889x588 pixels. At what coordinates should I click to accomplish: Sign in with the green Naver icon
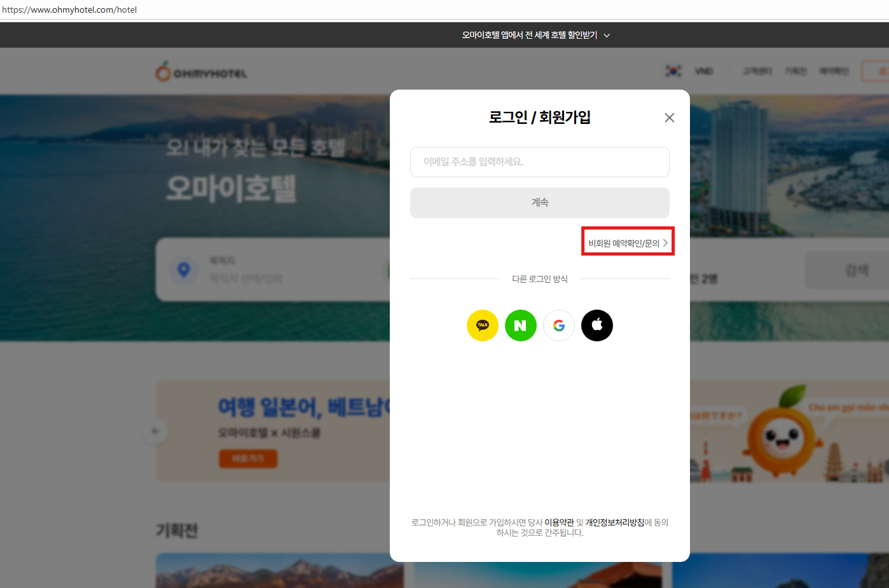(x=521, y=325)
